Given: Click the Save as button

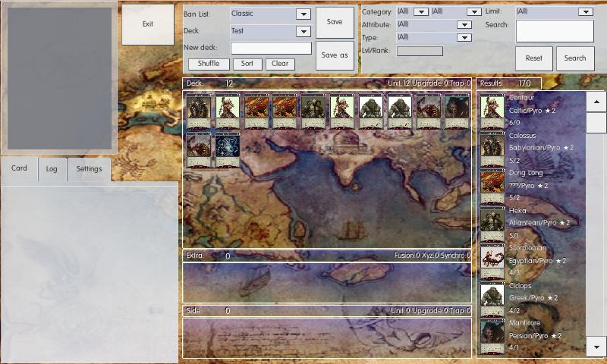Looking at the screenshot, I should [x=335, y=55].
